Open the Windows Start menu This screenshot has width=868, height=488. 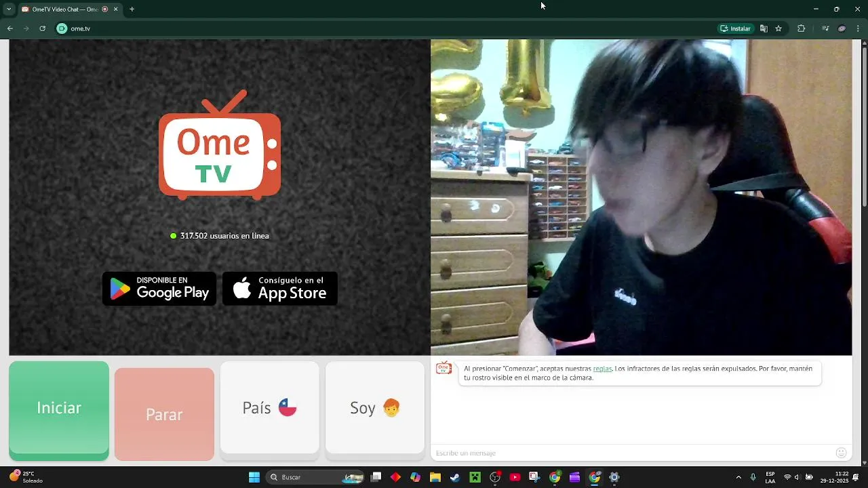pyautogui.click(x=254, y=477)
